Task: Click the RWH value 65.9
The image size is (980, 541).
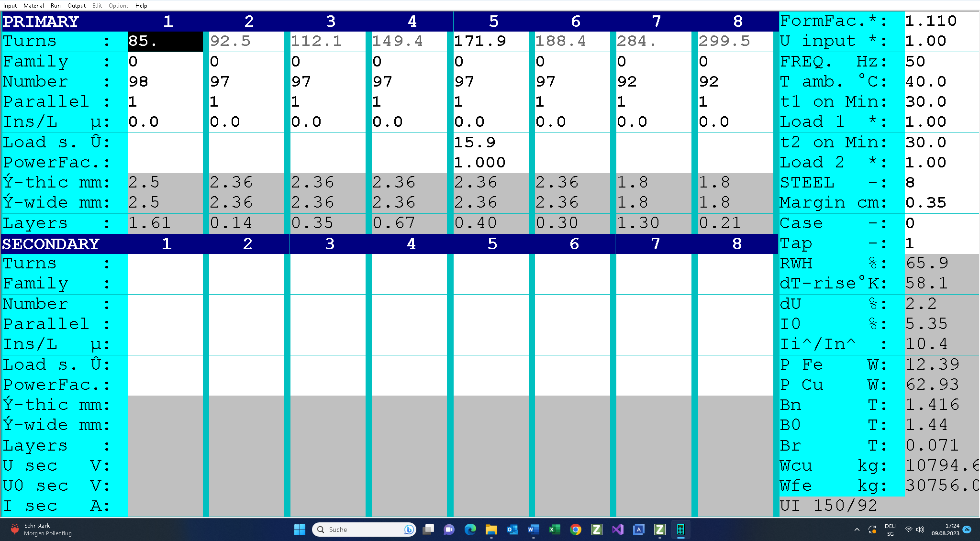Action: (x=941, y=264)
